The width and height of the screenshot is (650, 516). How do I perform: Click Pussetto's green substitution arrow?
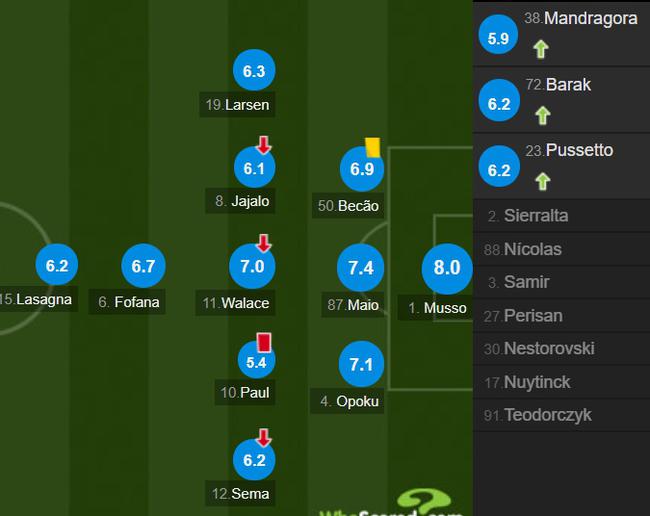[542, 181]
